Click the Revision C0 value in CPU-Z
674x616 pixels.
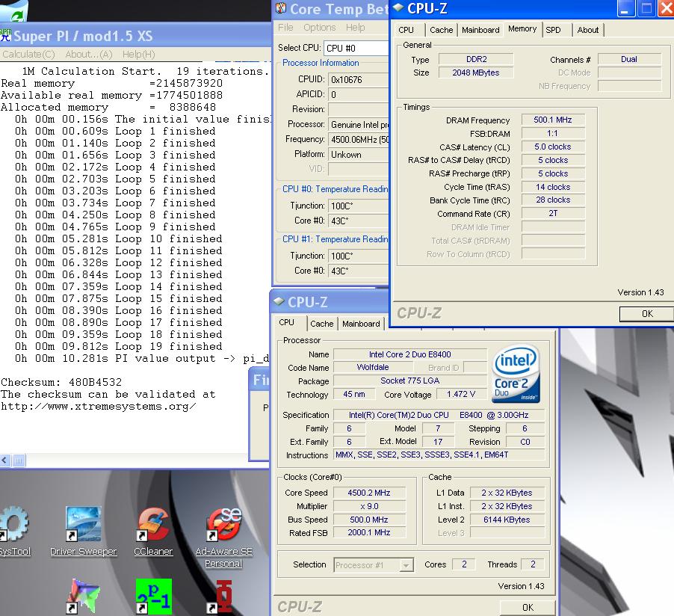point(525,441)
